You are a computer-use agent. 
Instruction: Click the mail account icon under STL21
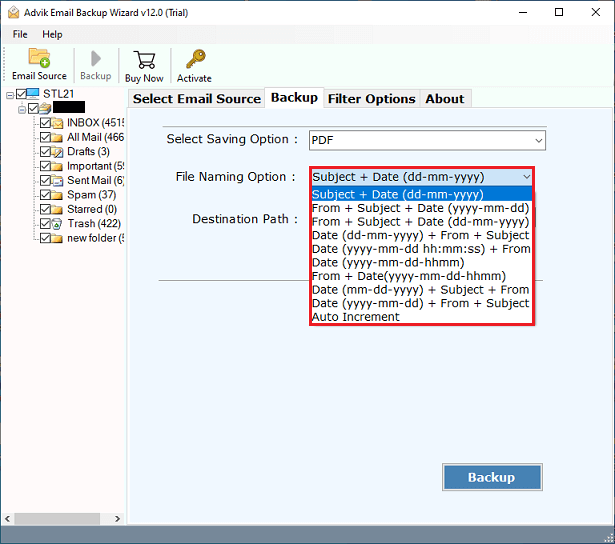tap(45, 108)
